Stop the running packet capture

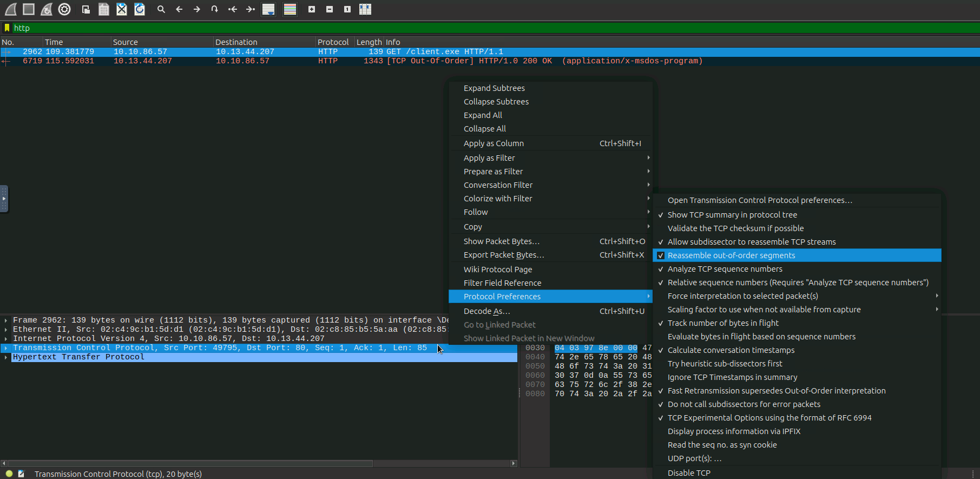click(29, 9)
